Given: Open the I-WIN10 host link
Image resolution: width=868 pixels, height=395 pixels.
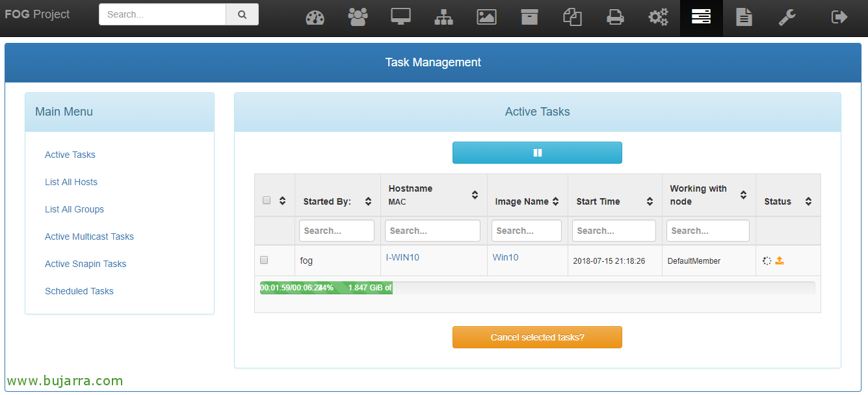Looking at the screenshot, I should [x=402, y=257].
